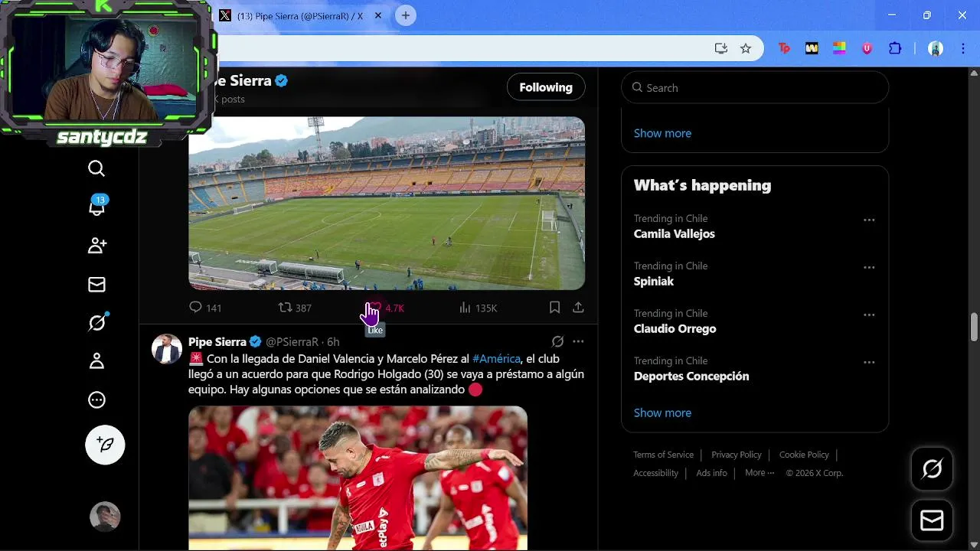Image resolution: width=980 pixels, height=551 pixels.
Task: Open Privacy Policy link
Action: 736,455
